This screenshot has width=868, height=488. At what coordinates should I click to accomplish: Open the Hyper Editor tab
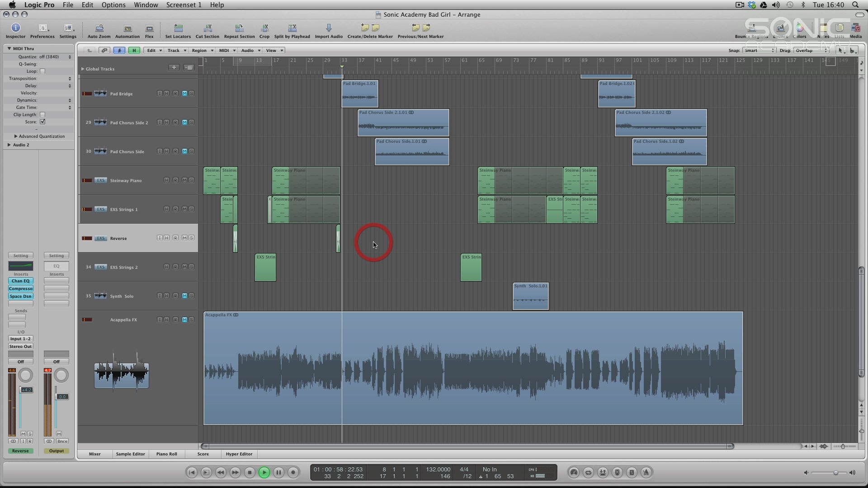[x=239, y=454]
